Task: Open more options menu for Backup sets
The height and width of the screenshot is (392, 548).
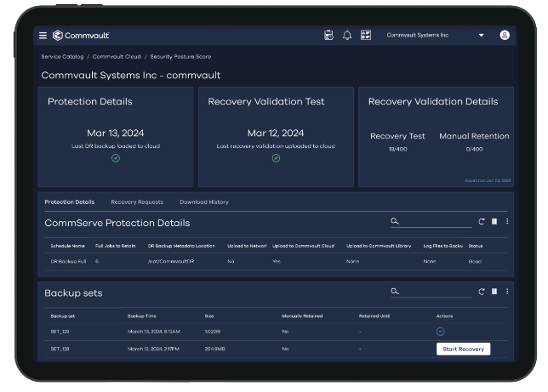Action: pos(507,292)
